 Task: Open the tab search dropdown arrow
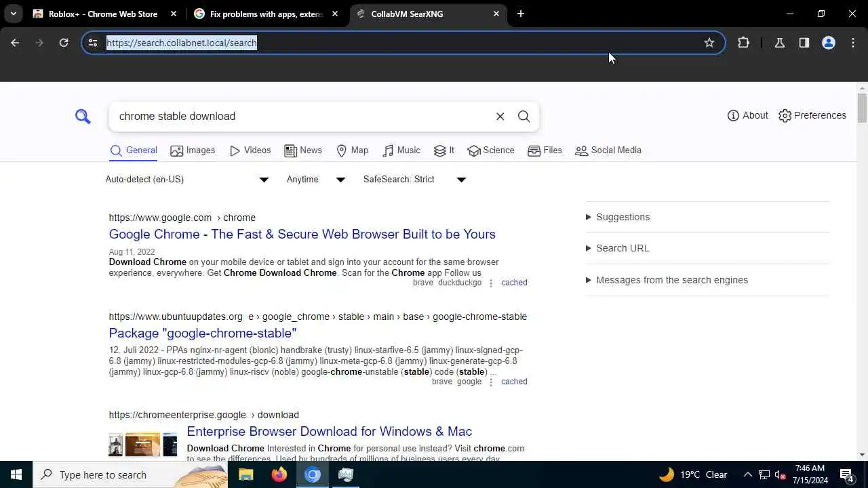[x=14, y=14]
